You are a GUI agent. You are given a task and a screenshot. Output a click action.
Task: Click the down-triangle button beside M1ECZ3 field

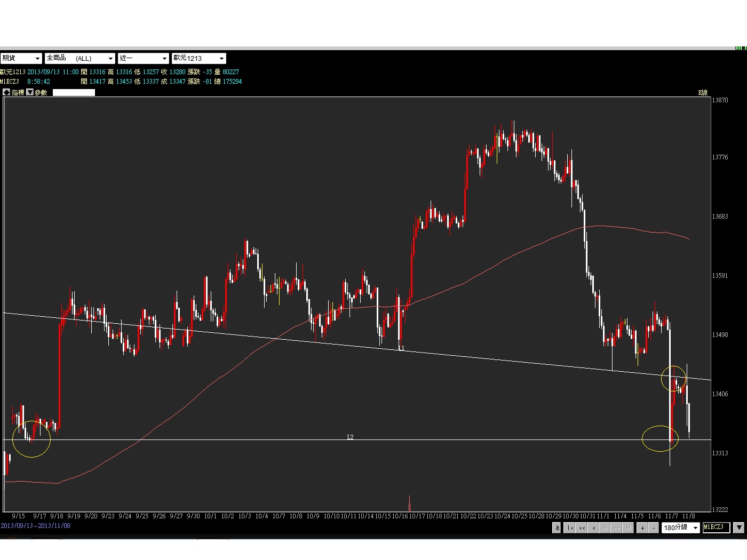[x=738, y=527]
